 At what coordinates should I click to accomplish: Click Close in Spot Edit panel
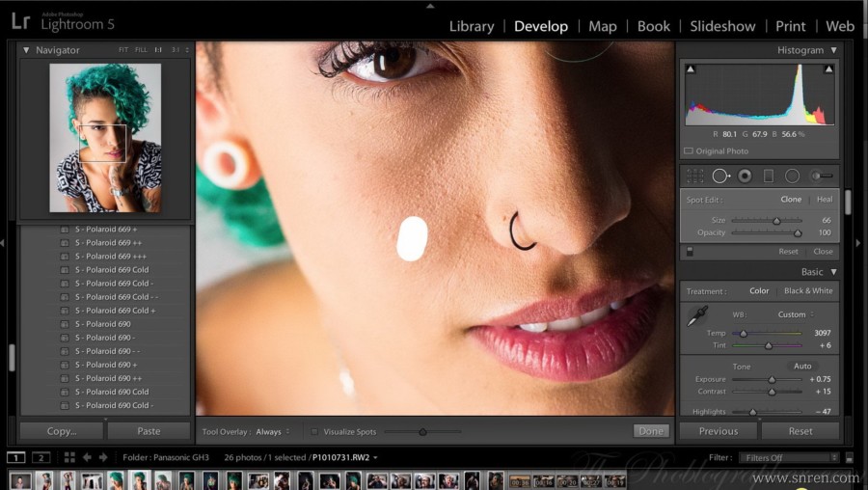[824, 252]
